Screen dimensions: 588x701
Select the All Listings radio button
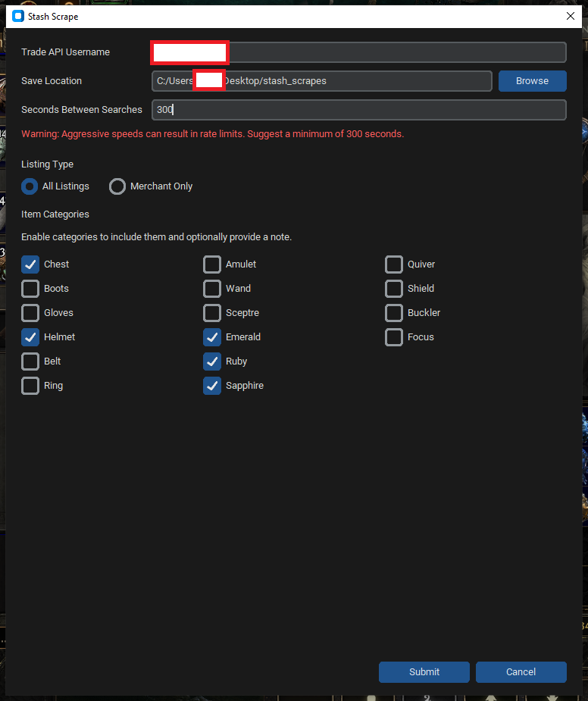[x=30, y=186]
